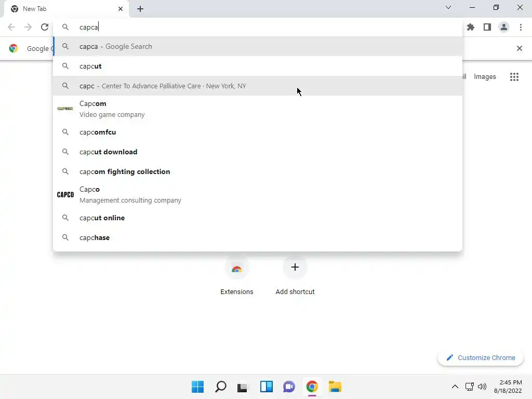Toggle the side panel icon
This screenshot has width=532, height=399.
(487, 27)
